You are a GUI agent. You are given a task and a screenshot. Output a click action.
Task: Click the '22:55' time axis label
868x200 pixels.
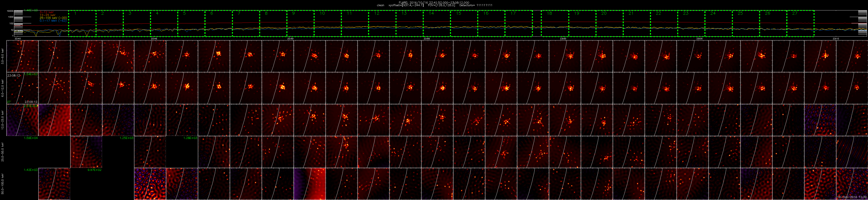tap(427, 39)
